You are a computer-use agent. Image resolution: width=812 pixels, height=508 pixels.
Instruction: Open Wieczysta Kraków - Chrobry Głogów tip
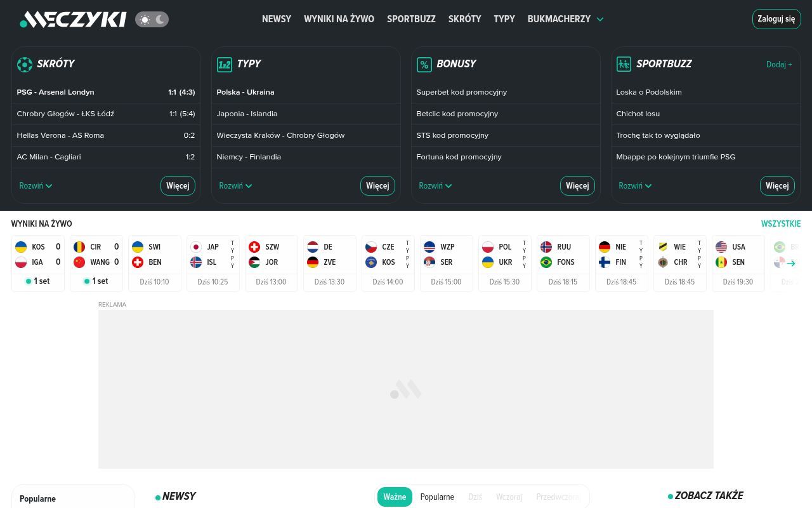[306, 135]
